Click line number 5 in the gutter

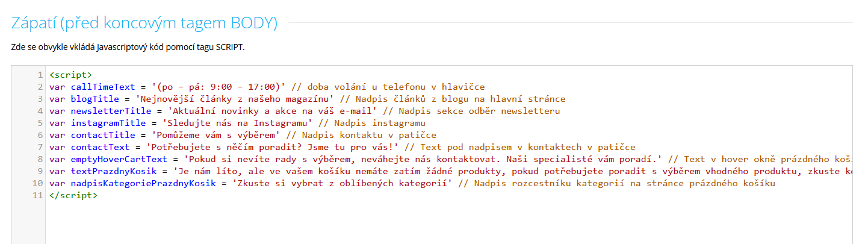tap(40, 123)
